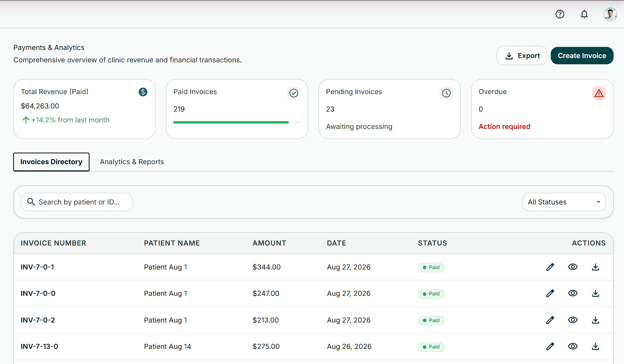Click the Export button

pos(522,56)
